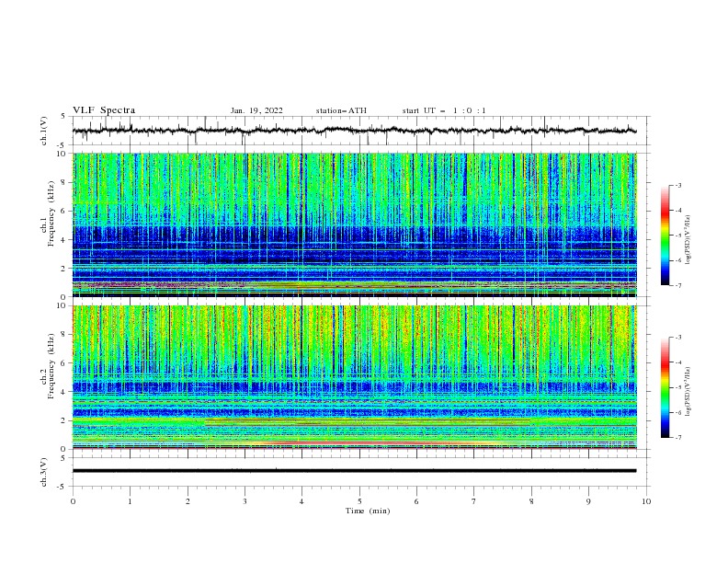Click the "station=ATH" header label

click(x=341, y=110)
